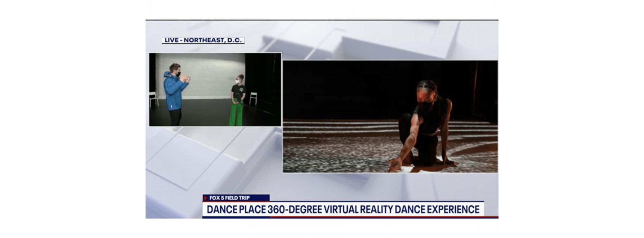Click the word LIVE in location label
644x238 pixels.
(x=171, y=41)
